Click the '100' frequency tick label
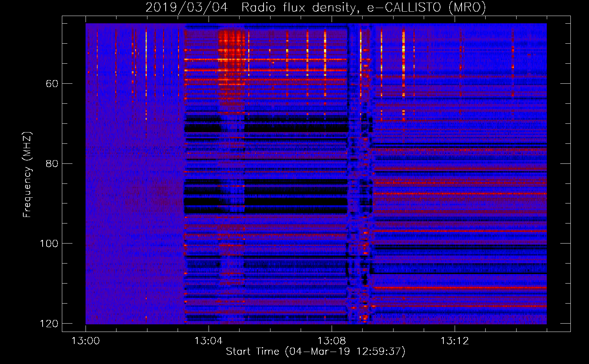This screenshot has width=589, height=364. (49, 244)
